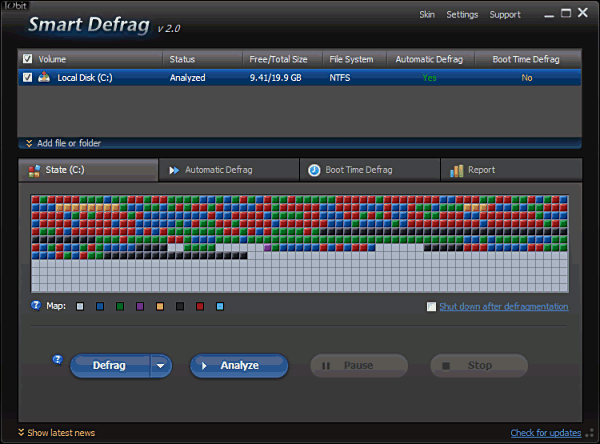
Task: Click the Local Disk (C:) drive icon
Action: click(44, 77)
